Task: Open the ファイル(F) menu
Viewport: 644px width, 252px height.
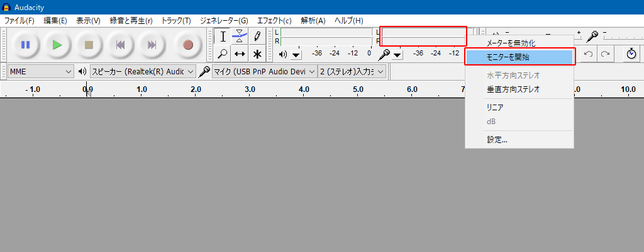Action: click(x=19, y=20)
